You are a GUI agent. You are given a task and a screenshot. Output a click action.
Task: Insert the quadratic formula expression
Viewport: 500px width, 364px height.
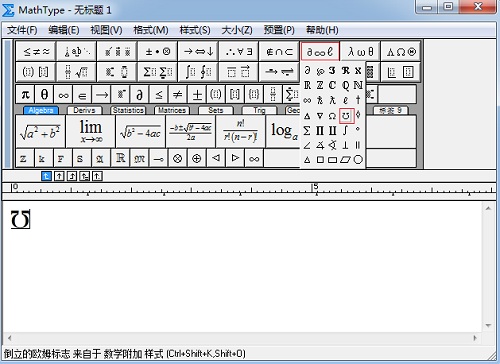click(190, 132)
